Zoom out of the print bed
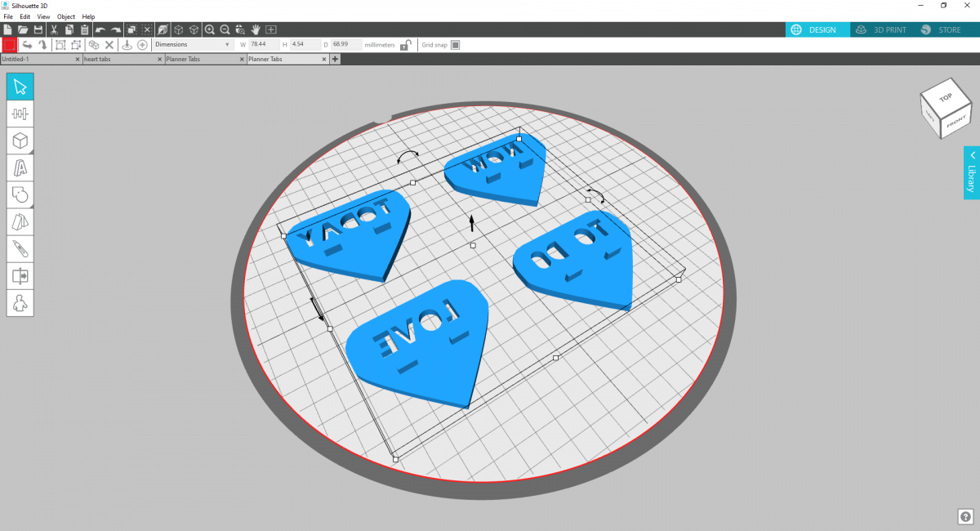This screenshot has width=980, height=531. click(225, 29)
